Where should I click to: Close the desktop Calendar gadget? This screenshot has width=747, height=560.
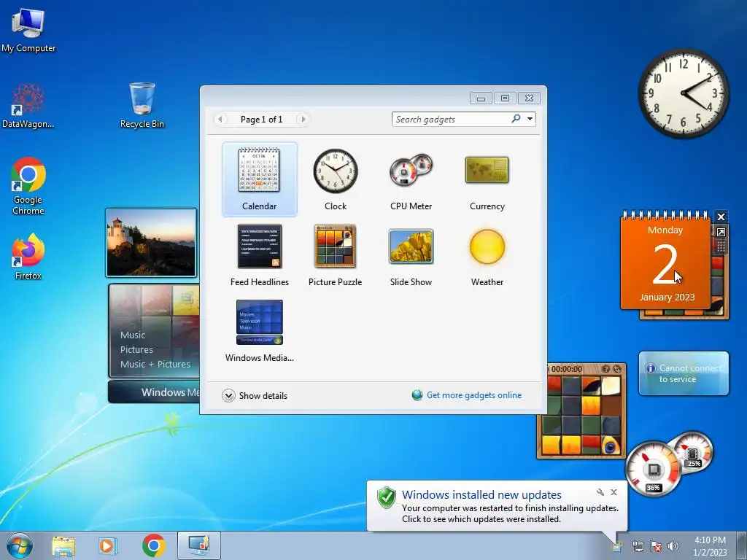pos(721,217)
